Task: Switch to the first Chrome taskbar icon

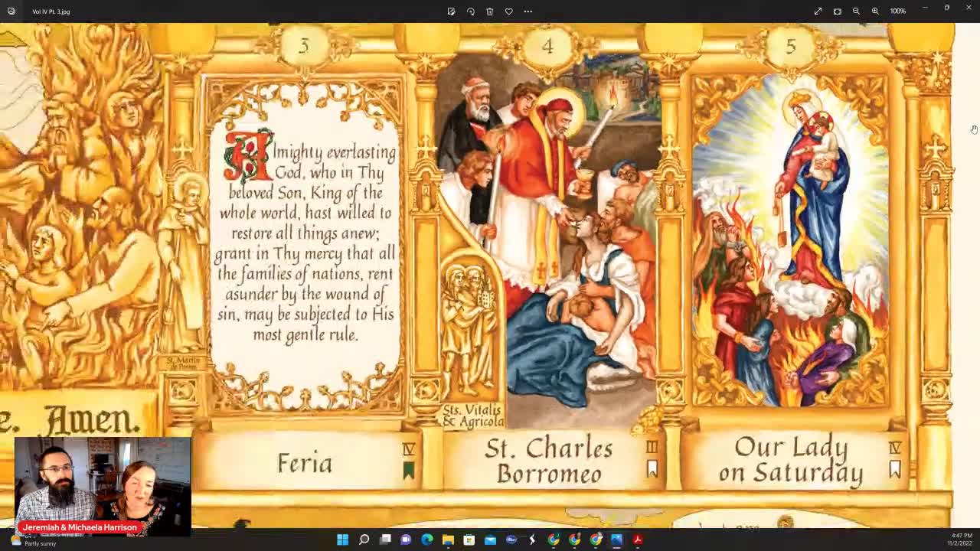Action: pos(554,540)
